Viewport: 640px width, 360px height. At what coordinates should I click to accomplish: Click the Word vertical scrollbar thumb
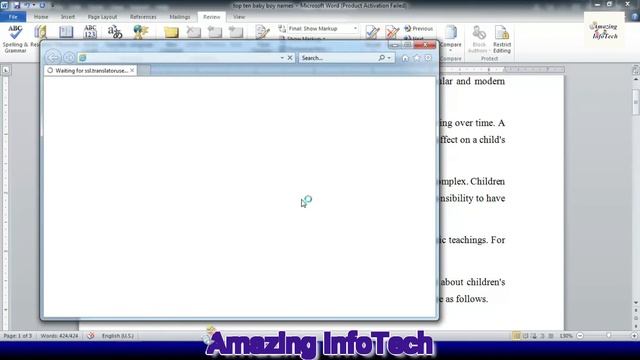[x=636, y=102]
